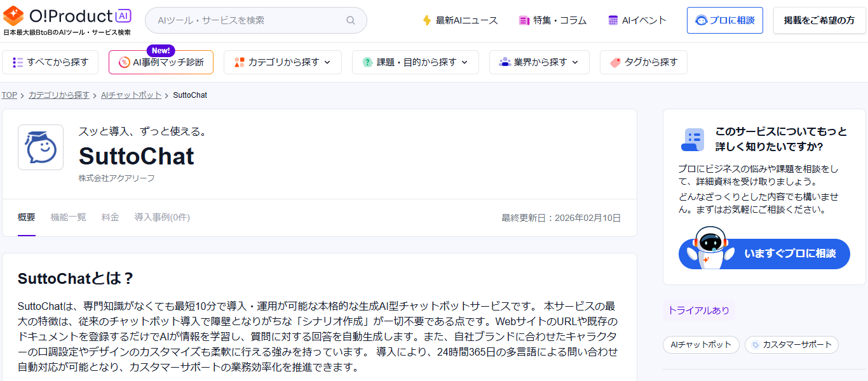Expand the 課題・目的から探す dropdown
This screenshot has height=381, width=868.
(416, 62)
